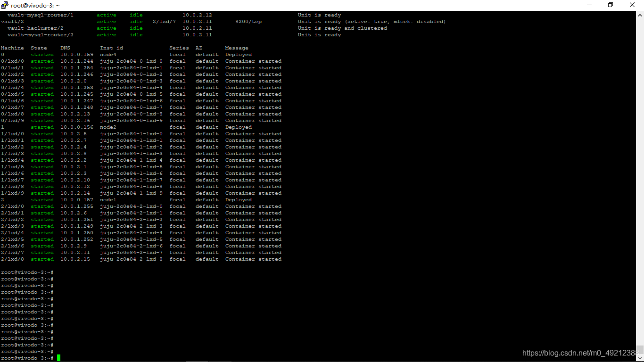The width and height of the screenshot is (644, 362).
Task: Click machine label '1/lxd/9'
Action: [12, 193]
